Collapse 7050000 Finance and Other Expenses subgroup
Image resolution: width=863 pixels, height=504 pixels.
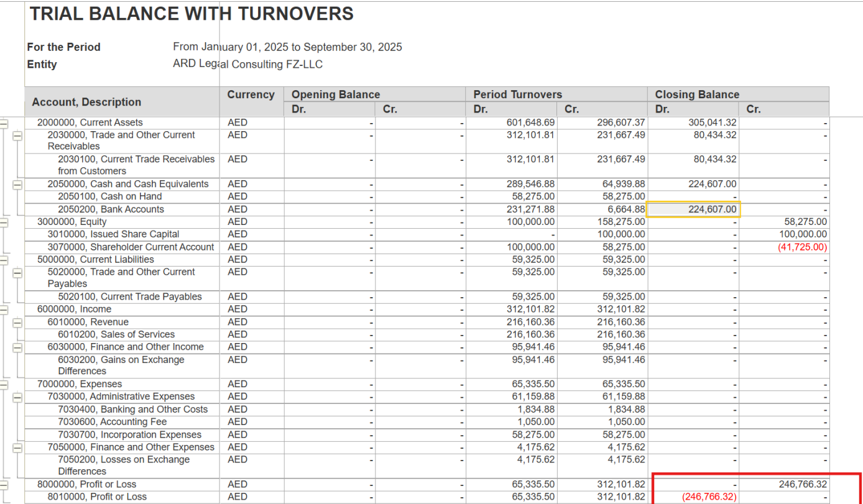click(x=17, y=447)
